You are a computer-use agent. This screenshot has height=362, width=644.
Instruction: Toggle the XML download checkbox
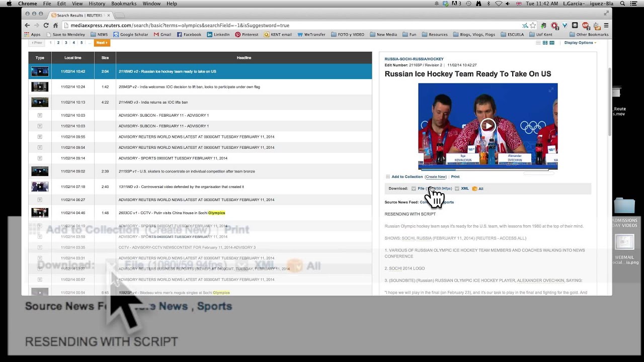tap(457, 189)
